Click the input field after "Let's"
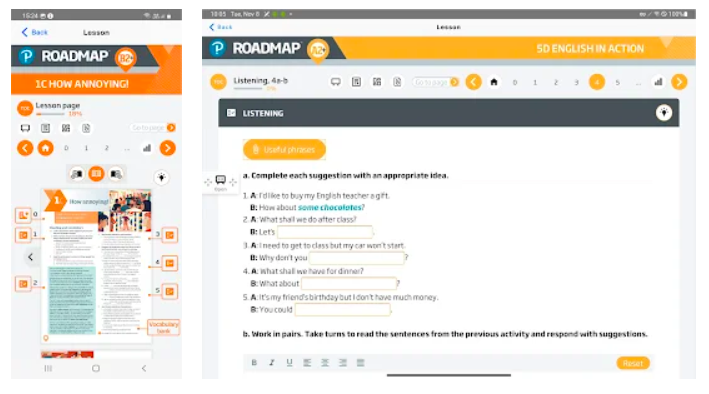This screenshot has height=394, width=709. pos(325,232)
